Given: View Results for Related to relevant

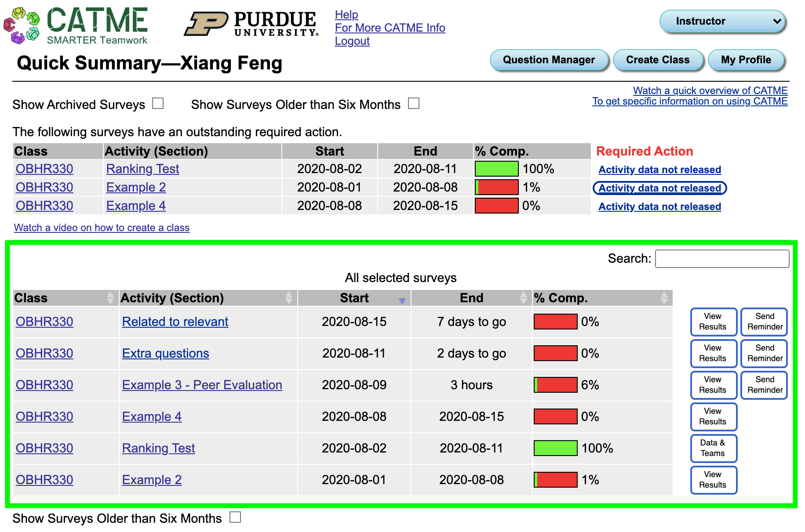Looking at the screenshot, I should point(713,322).
